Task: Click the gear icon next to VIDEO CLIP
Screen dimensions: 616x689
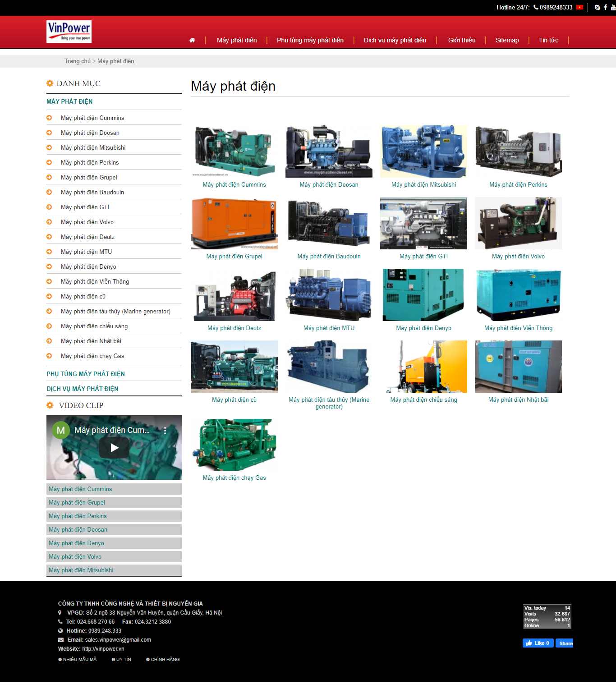Action: pos(51,405)
